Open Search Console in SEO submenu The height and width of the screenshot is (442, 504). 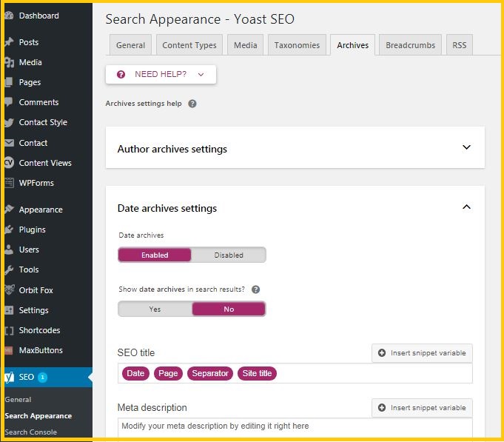(x=31, y=432)
